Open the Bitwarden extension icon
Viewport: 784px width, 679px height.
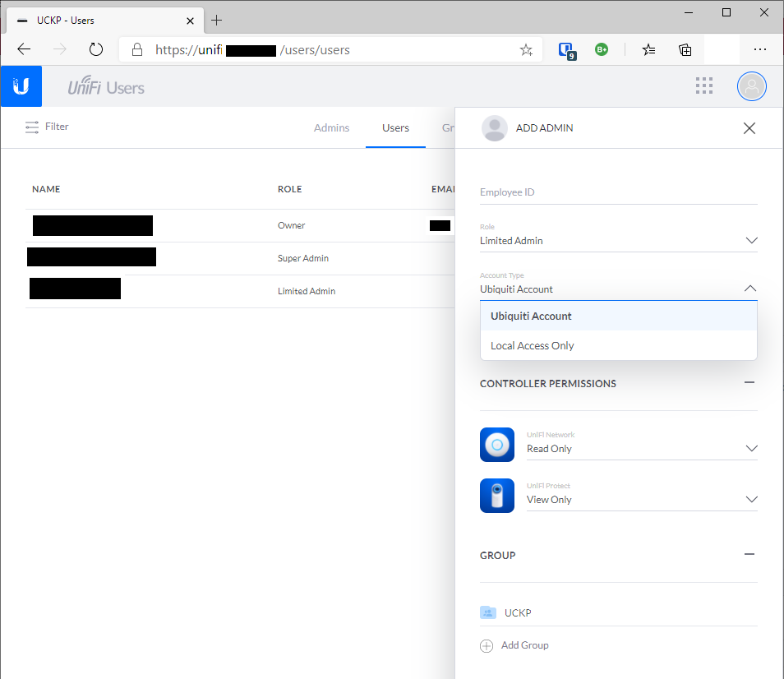566,50
